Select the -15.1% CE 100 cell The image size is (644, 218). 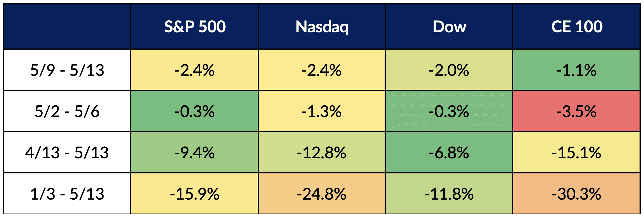click(576, 152)
